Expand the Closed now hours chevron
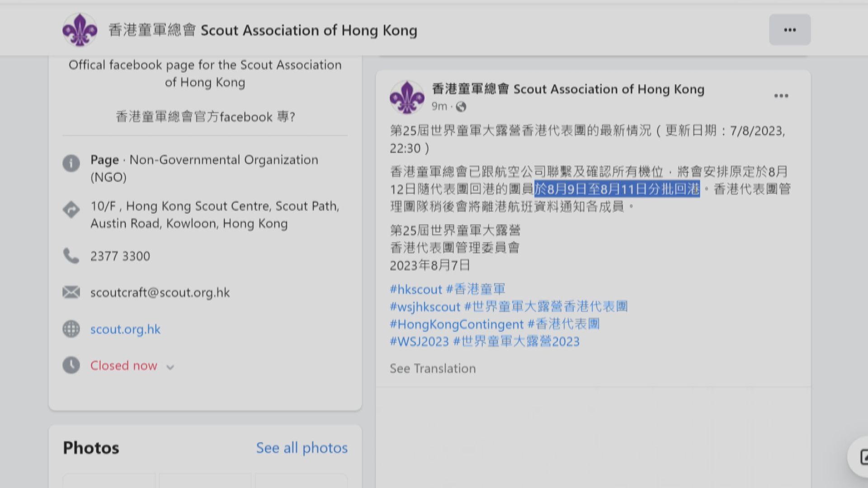Viewport: 868px width, 488px height. click(x=170, y=367)
